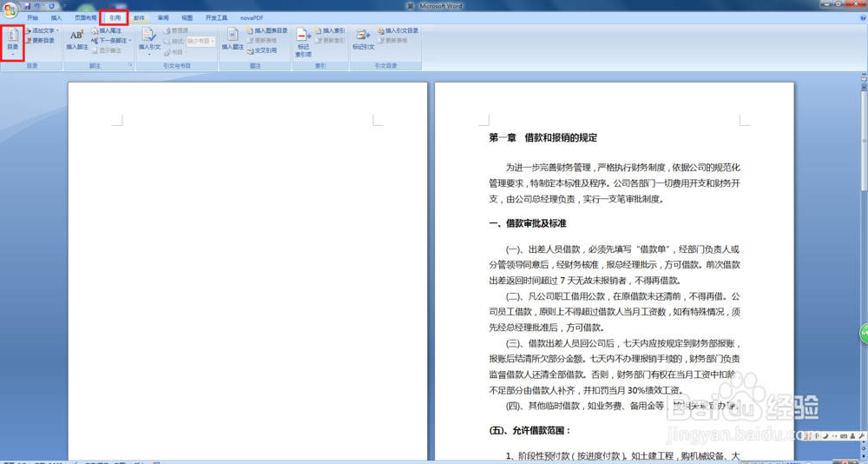
Task: Open the 目录 table of contents button
Action: click(13, 42)
